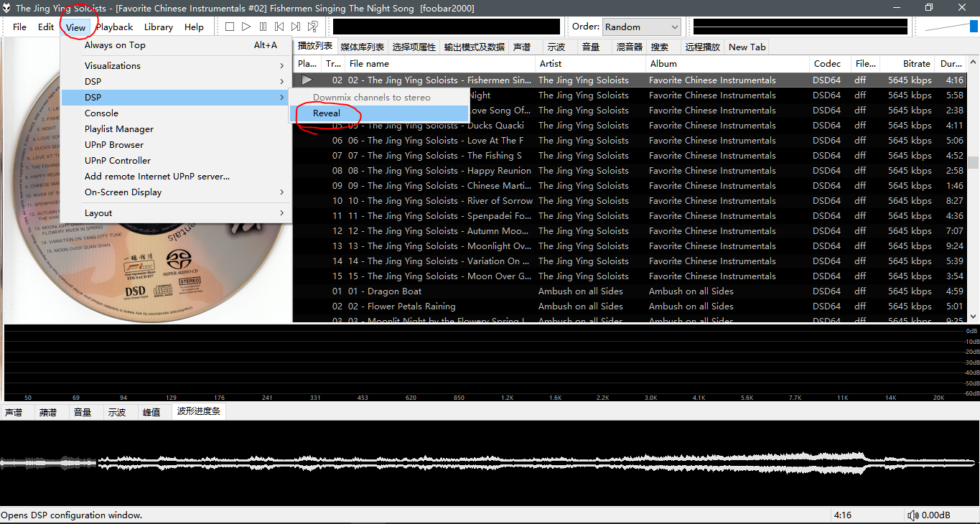Click the random playback icon
Image resolution: width=980 pixels, height=524 pixels.
point(313,27)
